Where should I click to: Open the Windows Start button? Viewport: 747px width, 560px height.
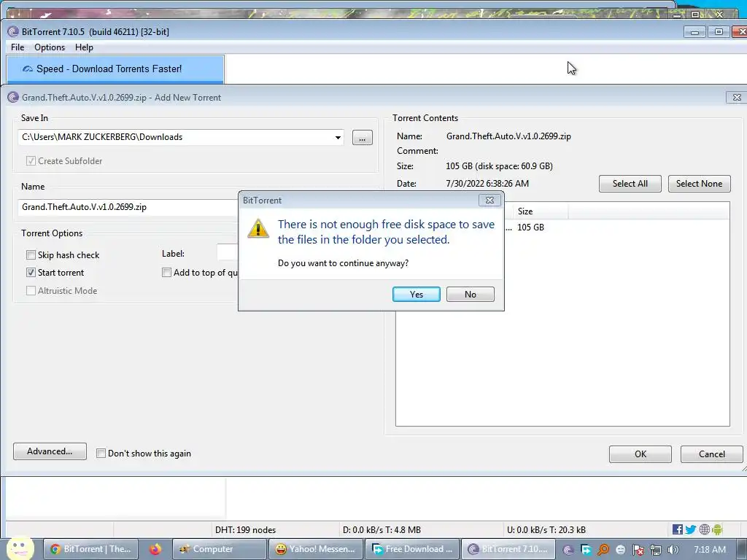pyautogui.click(x=20, y=548)
